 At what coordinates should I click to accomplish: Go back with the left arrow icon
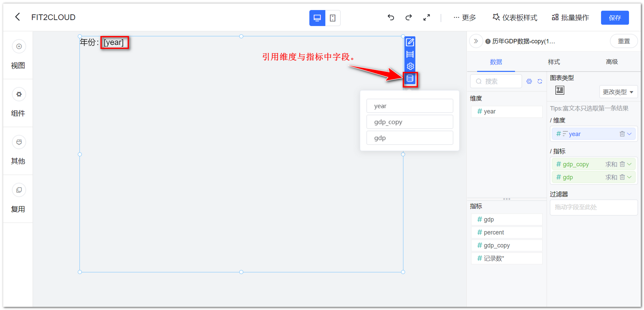coord(17,17)
